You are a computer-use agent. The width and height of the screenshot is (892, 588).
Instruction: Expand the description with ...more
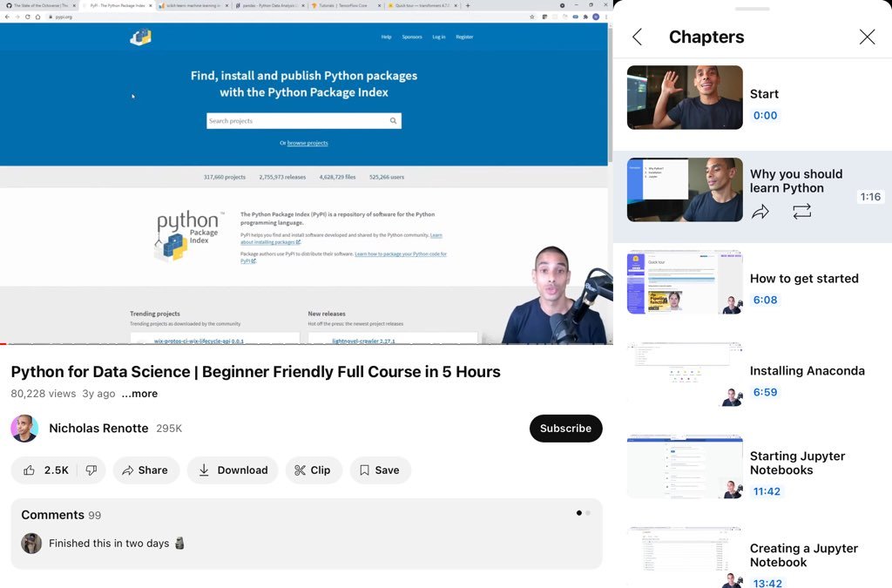coord(139,395)
